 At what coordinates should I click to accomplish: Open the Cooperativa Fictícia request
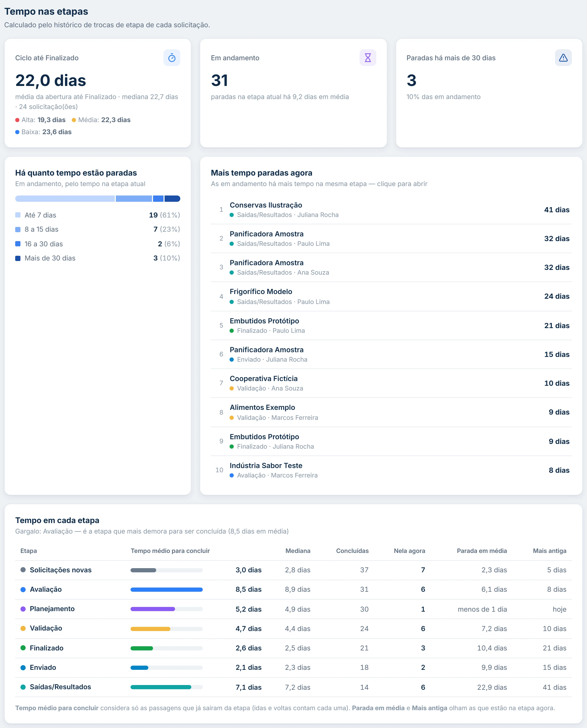tap(391, 383)
